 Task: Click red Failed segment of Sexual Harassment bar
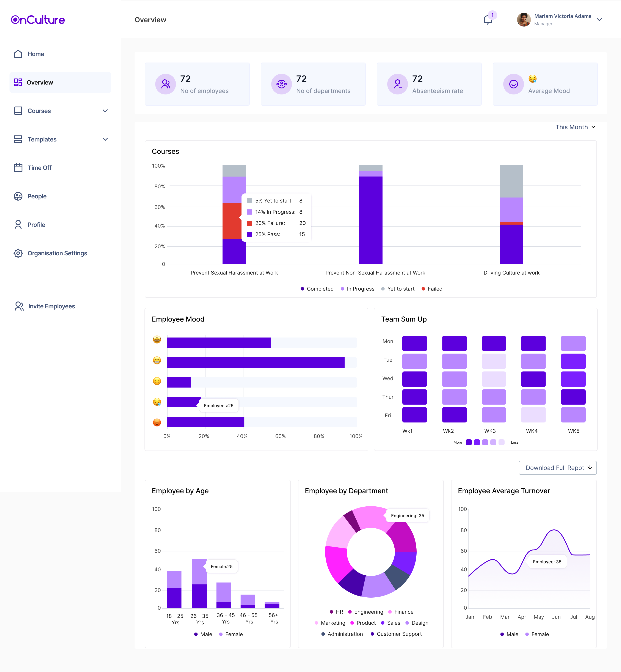(232, 221)
